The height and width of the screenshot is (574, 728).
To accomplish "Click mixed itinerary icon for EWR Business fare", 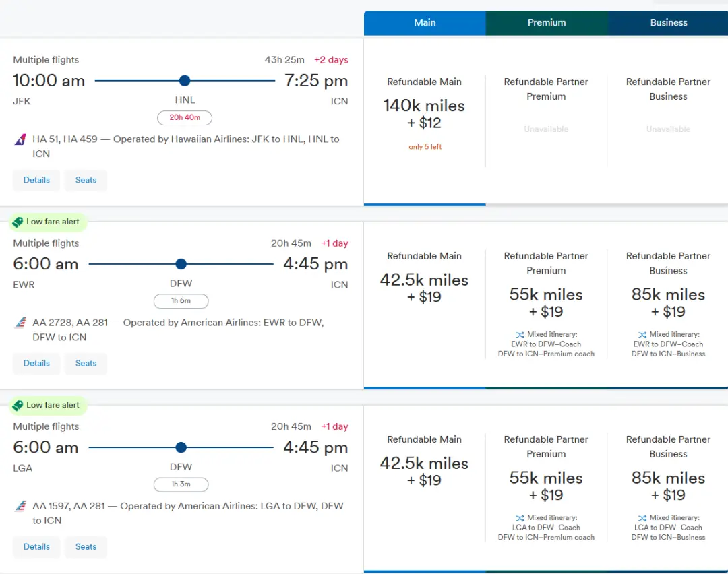I will 642,334.
